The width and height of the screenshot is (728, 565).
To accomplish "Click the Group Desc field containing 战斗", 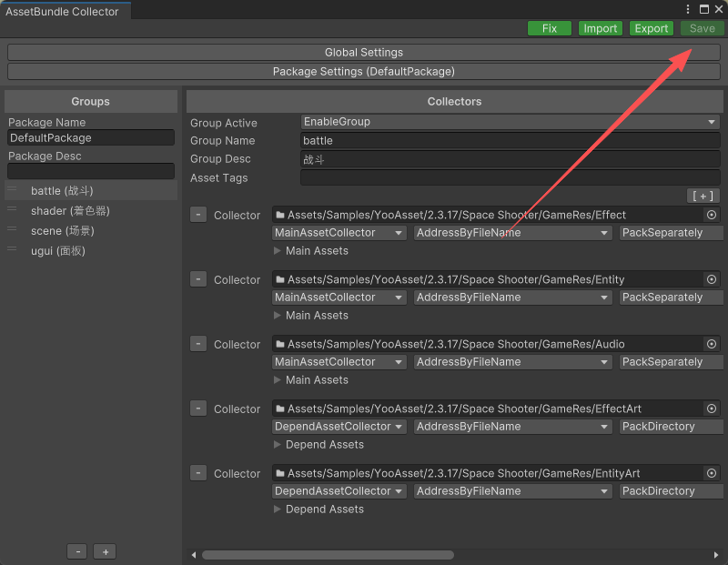I will (511, 159).
